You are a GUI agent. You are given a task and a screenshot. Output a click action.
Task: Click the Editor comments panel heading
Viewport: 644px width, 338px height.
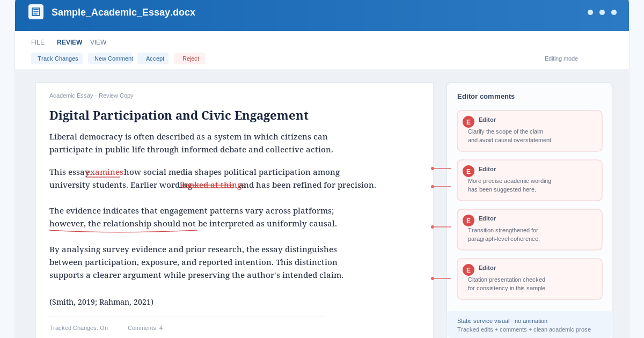(486, 96)
